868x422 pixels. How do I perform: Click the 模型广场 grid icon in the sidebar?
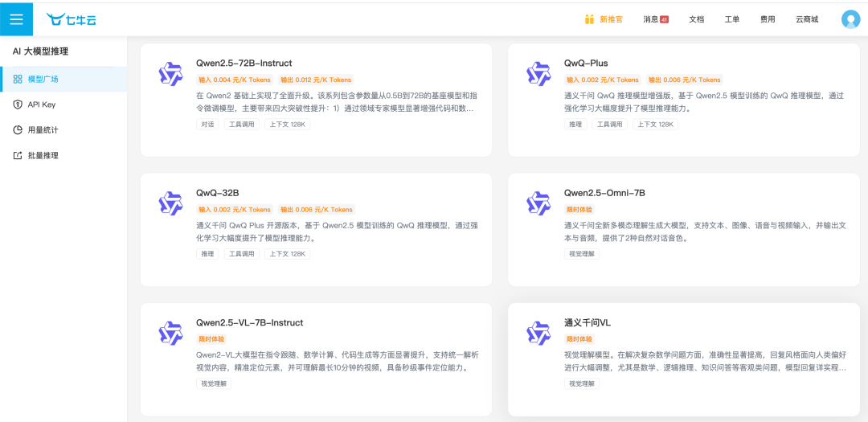pos(18,80)
